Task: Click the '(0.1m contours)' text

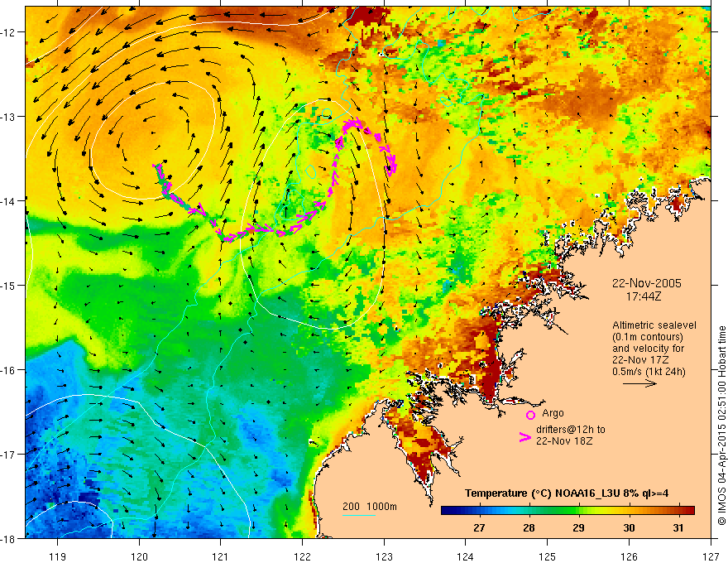Action: 648,337
